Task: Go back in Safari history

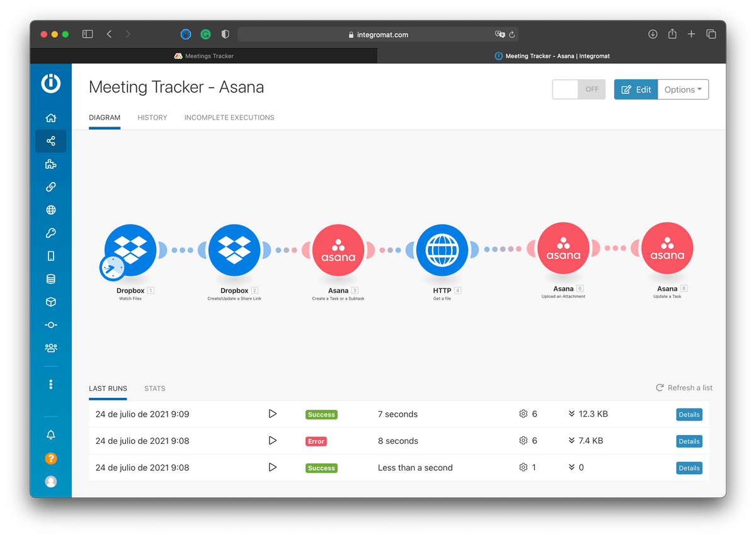Action: pyautogui.click(x=109, y=34)
